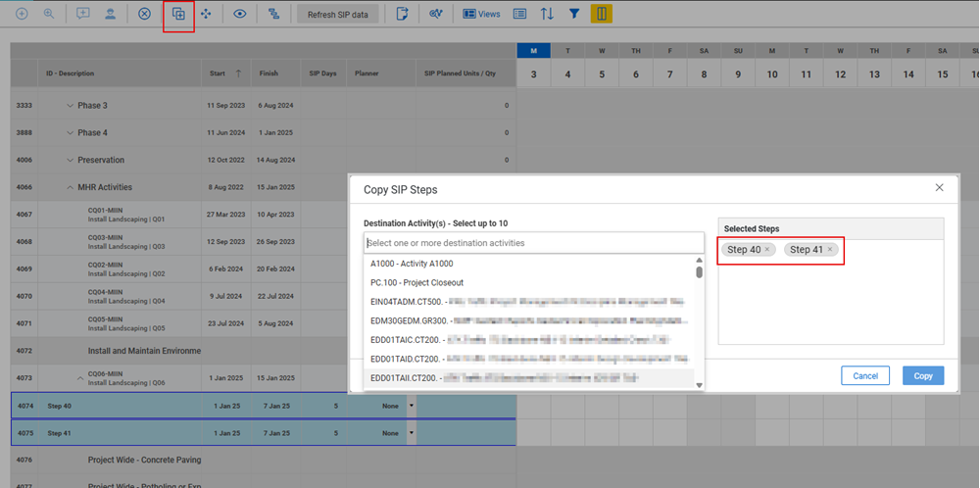Remove Step 41 from selected steps

pyautogui.click(x=830, y=250)
